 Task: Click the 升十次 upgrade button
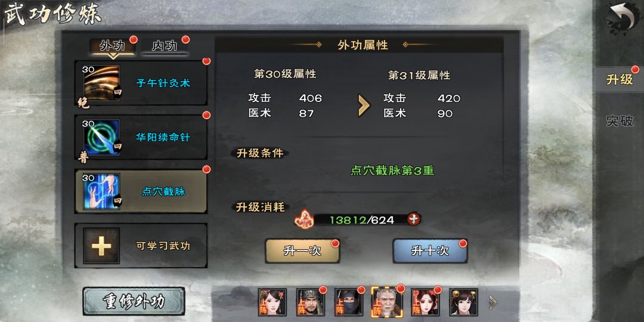coord(430,251)
